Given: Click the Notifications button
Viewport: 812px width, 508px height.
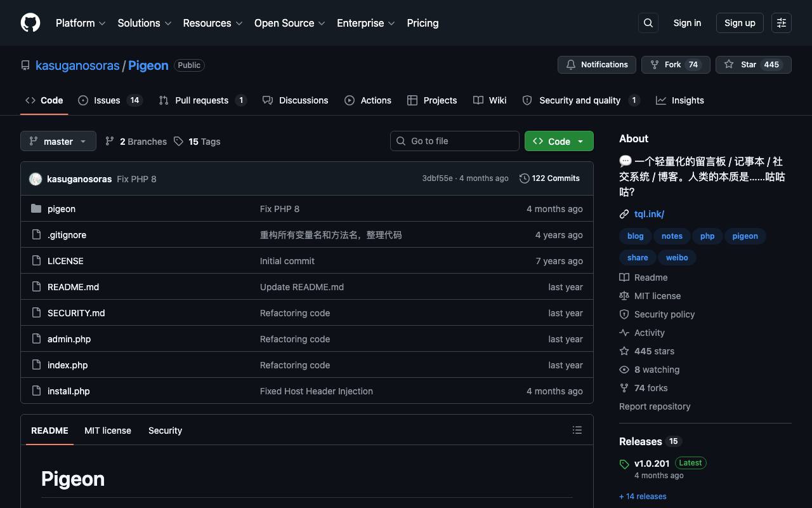Looking at the screenshot, I should click(x=597, y=65).
